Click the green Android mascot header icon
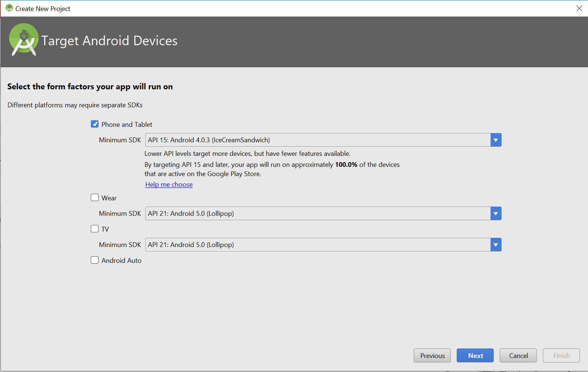This screenshot has height=372, width=588. 24,40
